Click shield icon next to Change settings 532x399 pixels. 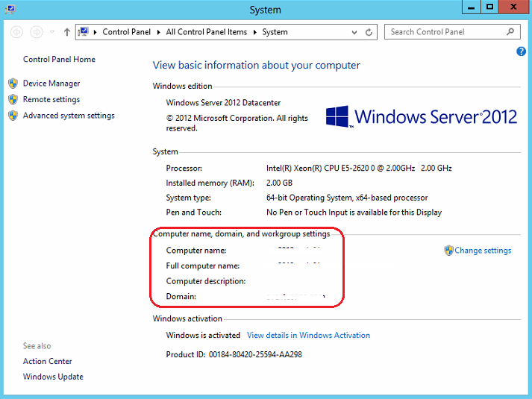coord(448,251)
